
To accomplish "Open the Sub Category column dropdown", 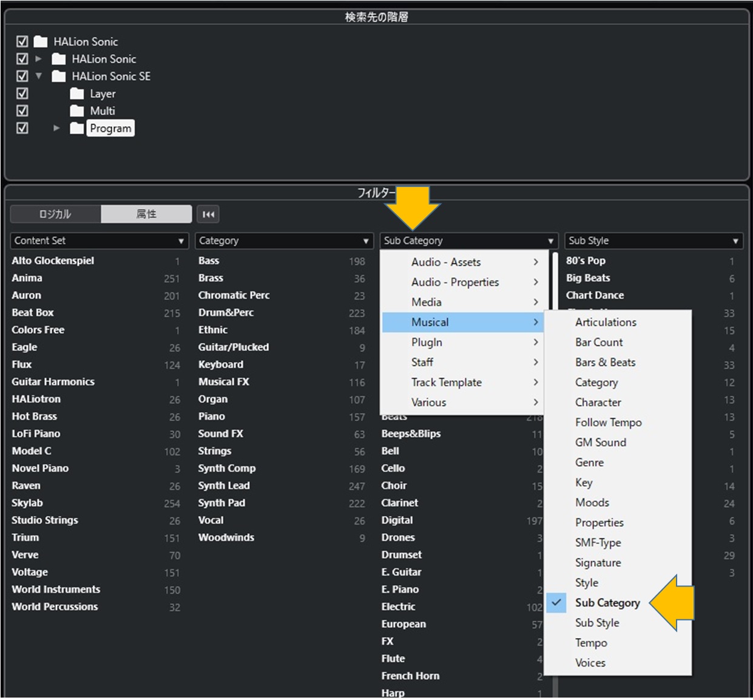I will pos(468,240).
